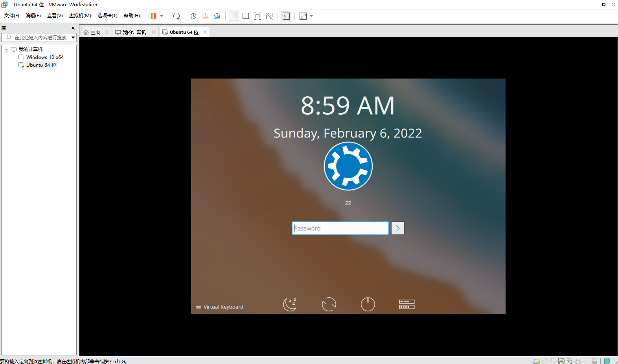Select 我的计算机 in the library tree
Viewport: 618px width, 364px height.
click(30, 49)
